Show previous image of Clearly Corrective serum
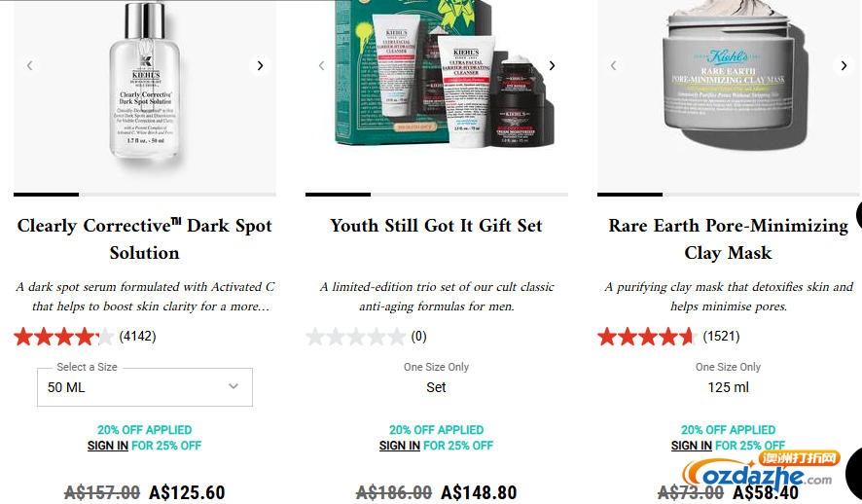Image resolution: width=862 pixels, height=504 pixels. tap(30, 65)
